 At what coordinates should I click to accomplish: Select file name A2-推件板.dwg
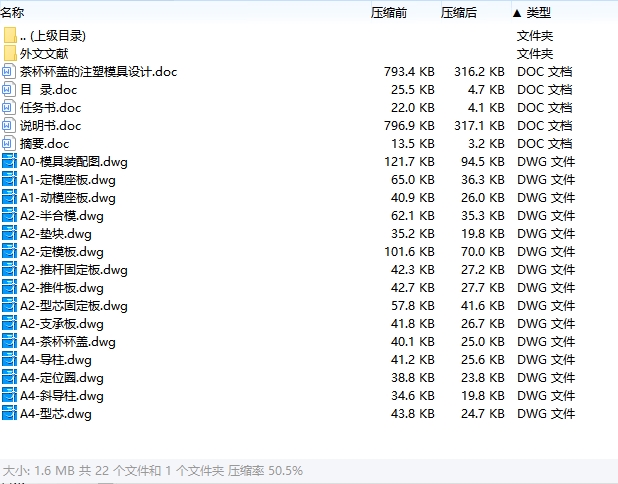61,288
